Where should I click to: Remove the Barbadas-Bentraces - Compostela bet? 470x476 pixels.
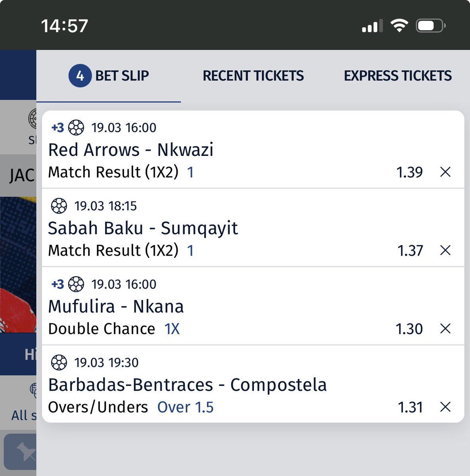[445, 407]
